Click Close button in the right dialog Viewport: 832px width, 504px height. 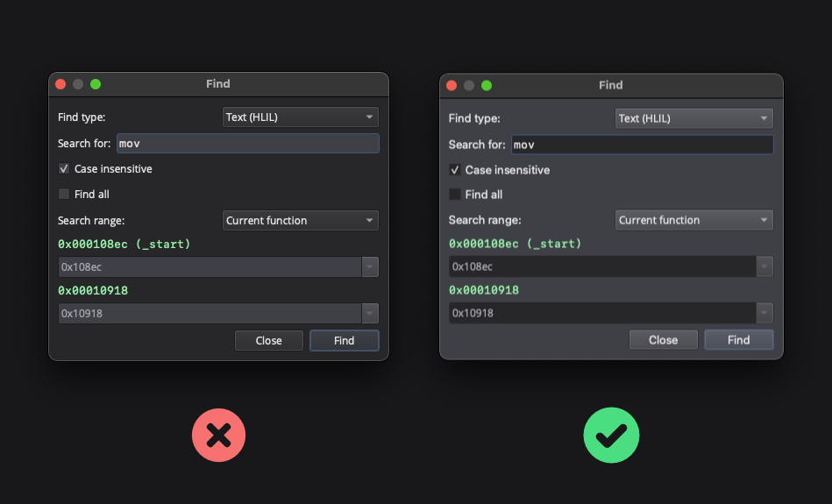click(x=663, y=340)
